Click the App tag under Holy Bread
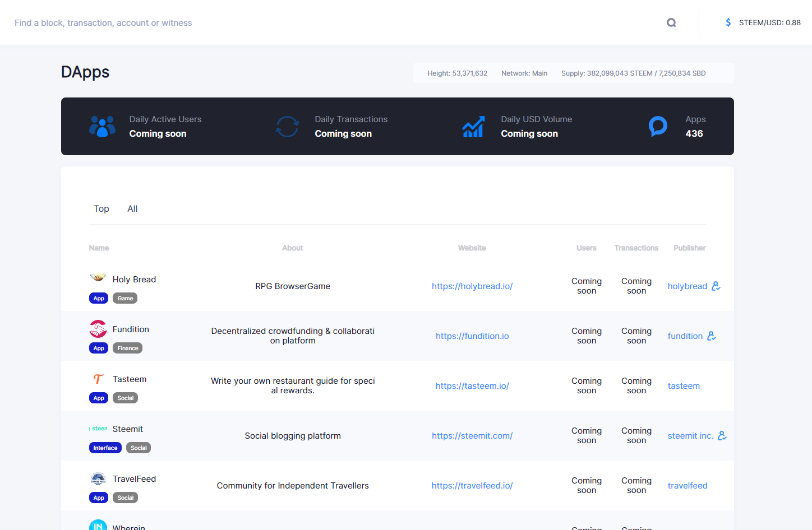Viewport: 812px width, 530px height. click(99, 299)
